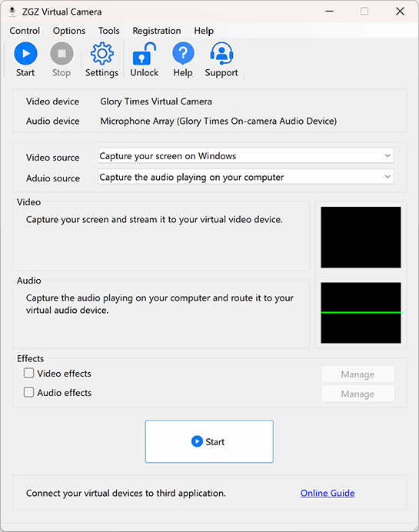
Task: Click the Help question mark toolbar icon
Action: (183, 54)
